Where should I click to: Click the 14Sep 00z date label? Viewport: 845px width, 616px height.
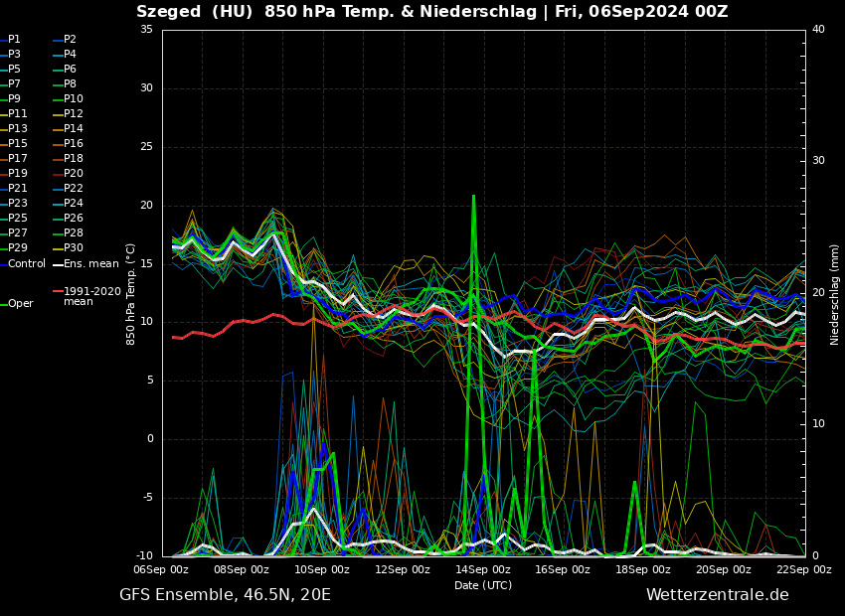point(483,570)
